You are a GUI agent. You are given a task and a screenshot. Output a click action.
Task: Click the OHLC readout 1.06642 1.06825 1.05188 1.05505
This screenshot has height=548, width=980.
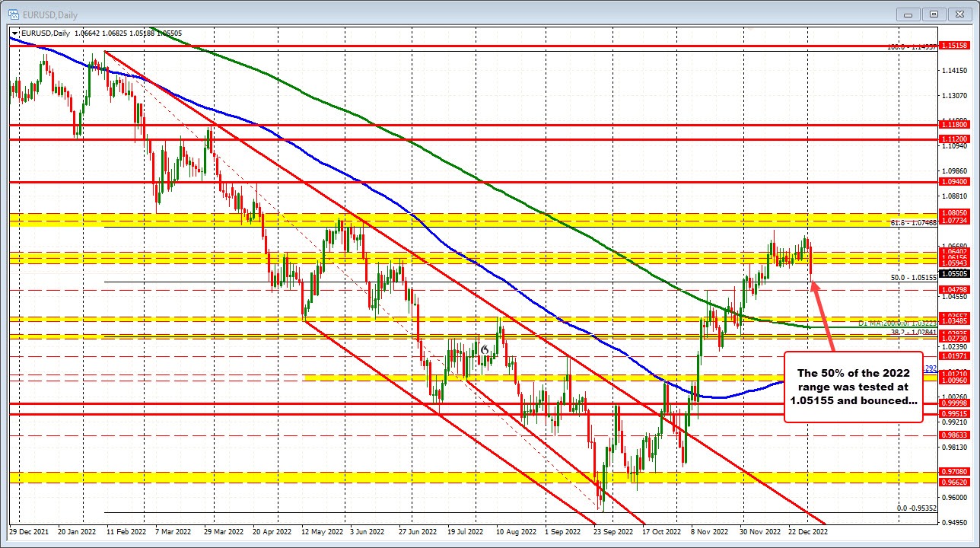(128, 33)
